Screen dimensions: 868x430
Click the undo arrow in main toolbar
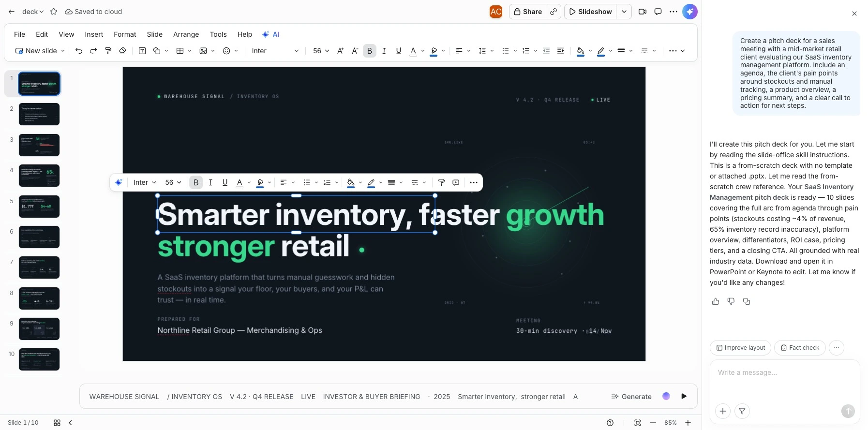coord(79,51)
